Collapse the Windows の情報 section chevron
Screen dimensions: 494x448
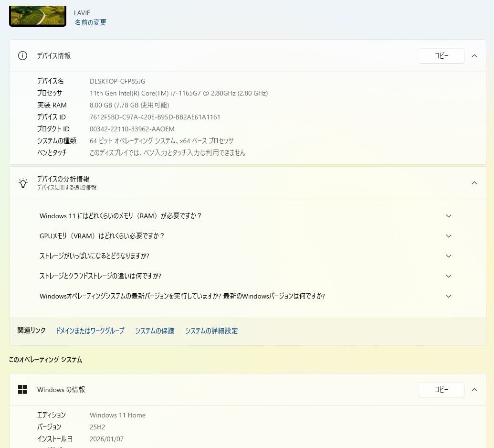474,390
